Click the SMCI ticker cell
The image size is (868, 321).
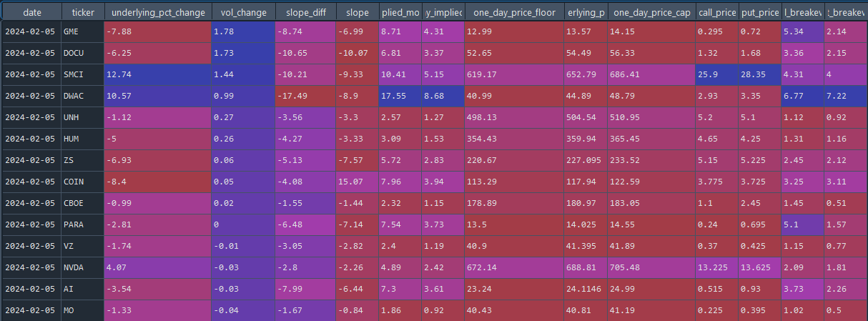(83, 75)
